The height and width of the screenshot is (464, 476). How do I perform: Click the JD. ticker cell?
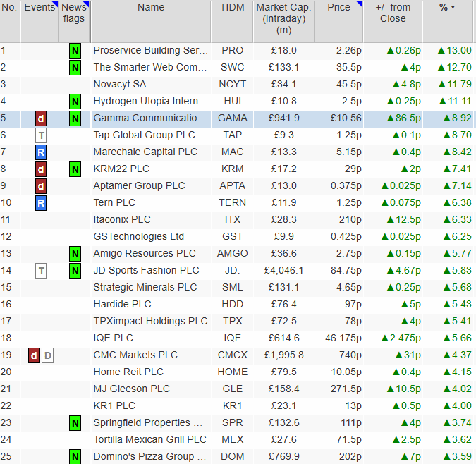point(233,270)
